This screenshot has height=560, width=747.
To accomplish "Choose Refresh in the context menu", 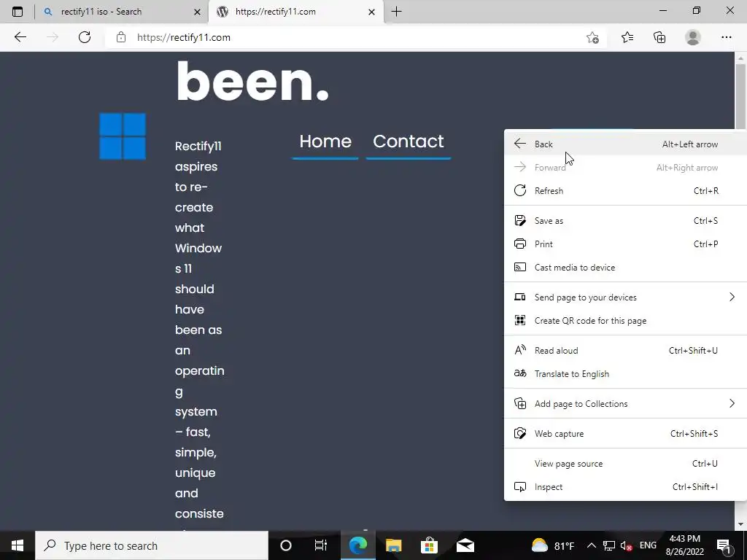I will click(x=625, y=190).
